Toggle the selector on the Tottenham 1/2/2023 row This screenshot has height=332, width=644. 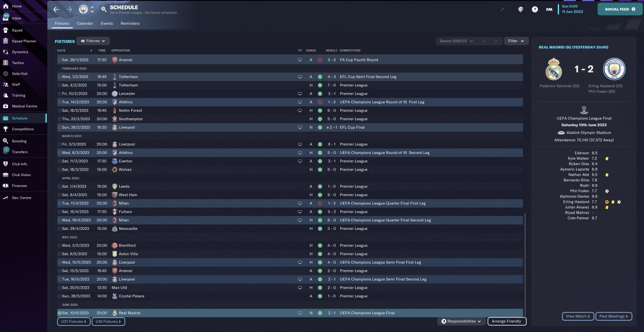pyautogui.click(x=59, y=77)
